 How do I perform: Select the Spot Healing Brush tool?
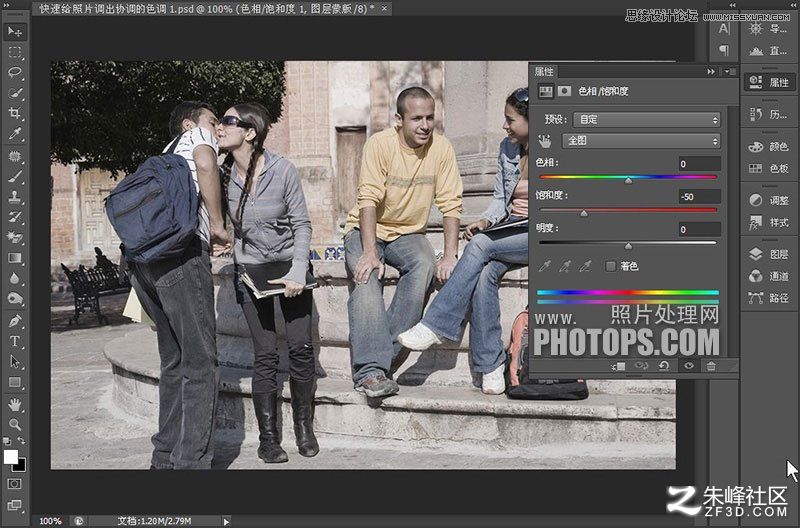pos(15,156)
